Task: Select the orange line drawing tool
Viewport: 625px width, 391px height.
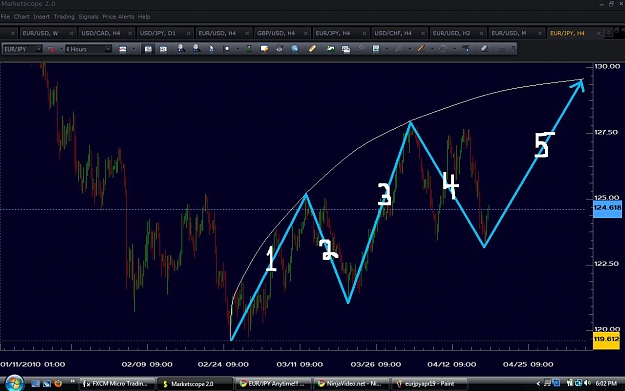Action: coord(421,49)
